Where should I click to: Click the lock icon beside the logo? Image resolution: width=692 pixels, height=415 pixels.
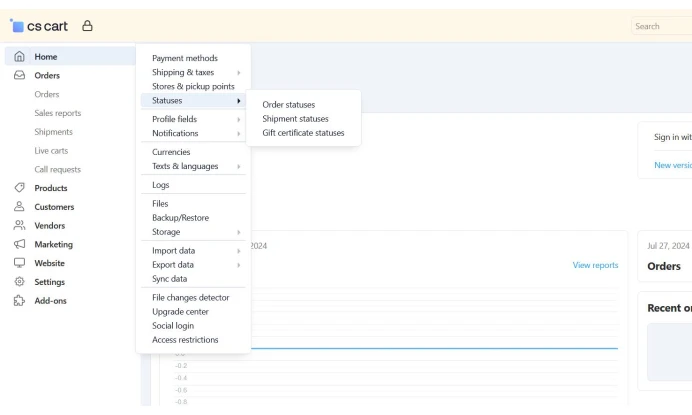[87, 26]
